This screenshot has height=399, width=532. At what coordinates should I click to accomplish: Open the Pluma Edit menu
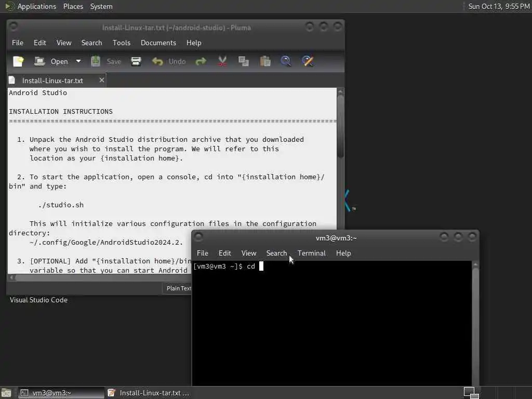tap(39, 43)
